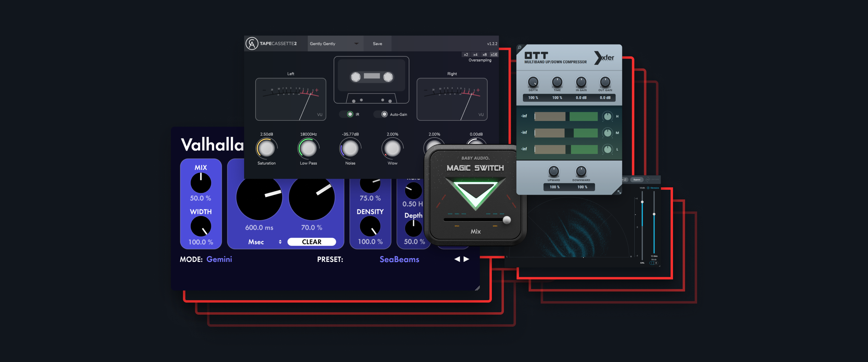Select x16 oversampling in TapeCassette2
This screenshot has height=362, width=868.
pos(494,54)
